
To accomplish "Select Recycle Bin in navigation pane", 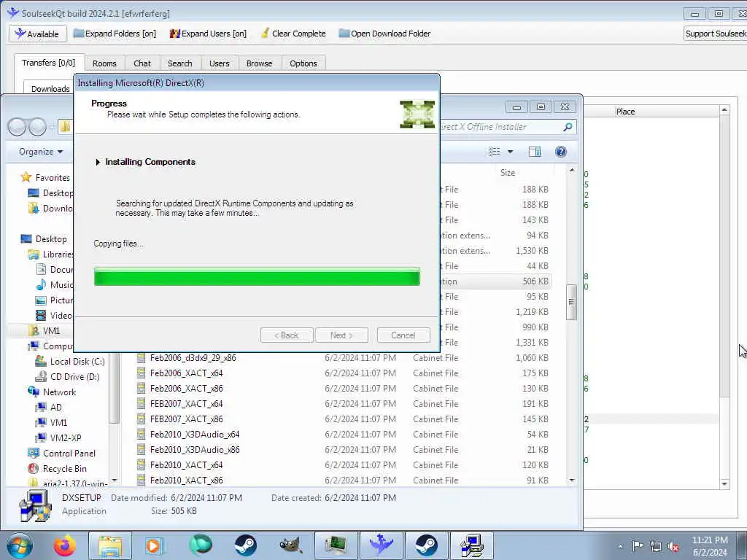I will point(58,469).
